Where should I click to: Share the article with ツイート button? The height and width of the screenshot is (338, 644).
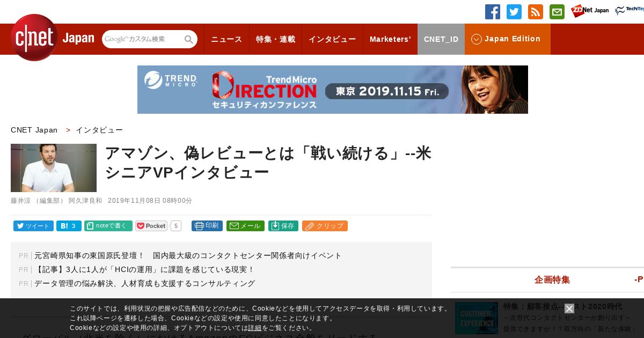[x=33, y=226]
